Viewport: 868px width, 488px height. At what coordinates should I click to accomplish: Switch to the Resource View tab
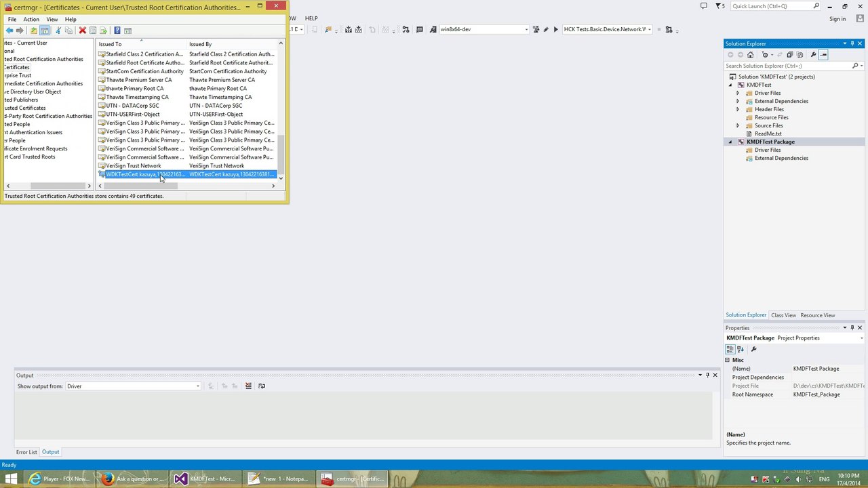pyautogui.click(x=818, y=315)
